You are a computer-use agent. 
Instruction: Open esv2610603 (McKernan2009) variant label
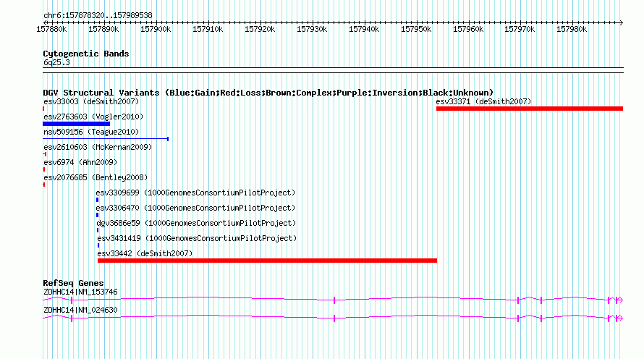coord(98,147)
